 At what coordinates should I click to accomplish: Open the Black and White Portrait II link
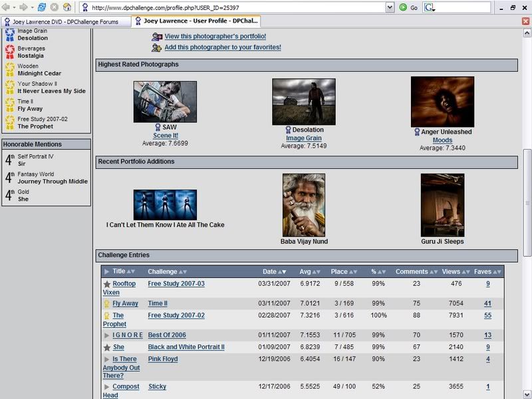tap(186, 347)
